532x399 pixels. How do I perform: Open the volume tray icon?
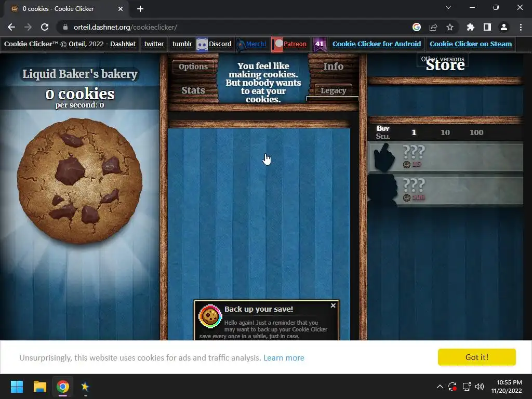(x=480, y=387)
